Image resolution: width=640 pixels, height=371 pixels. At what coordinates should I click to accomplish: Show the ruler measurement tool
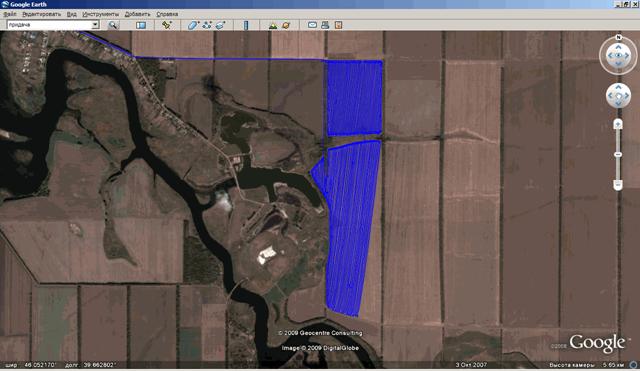click(x=246, y=25)
